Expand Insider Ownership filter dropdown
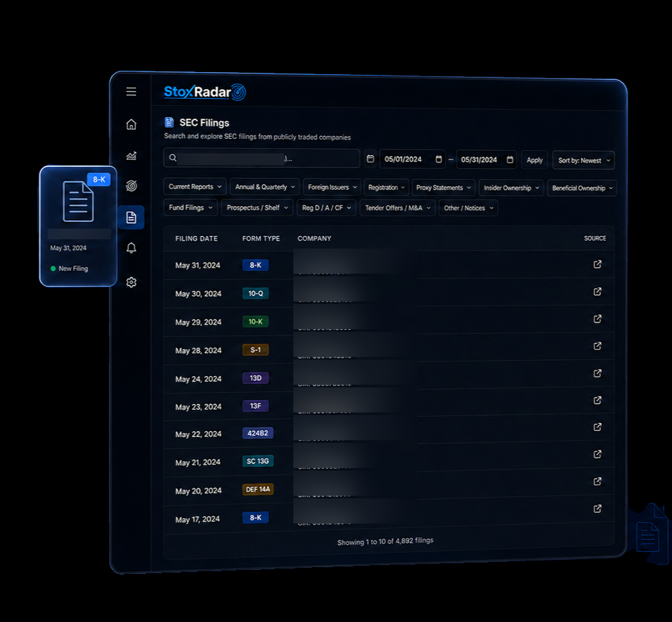This screenshot has height=622, width=672. click(511, 188)
